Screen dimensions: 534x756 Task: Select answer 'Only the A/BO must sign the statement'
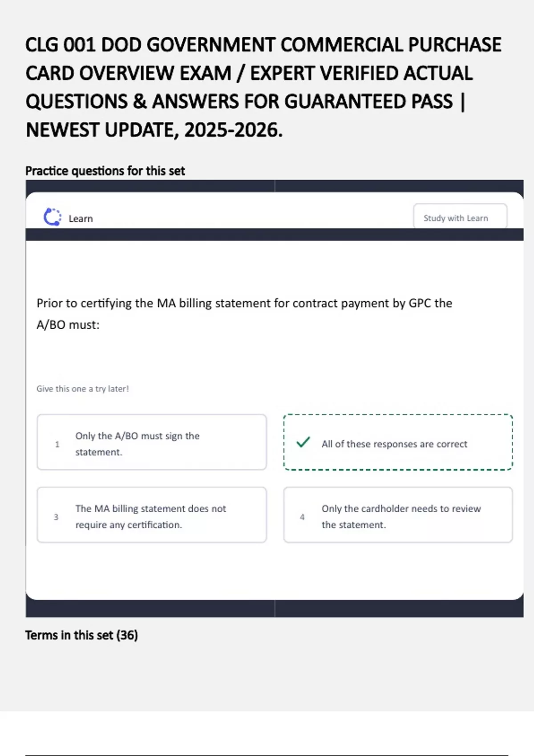coord(151,442)
